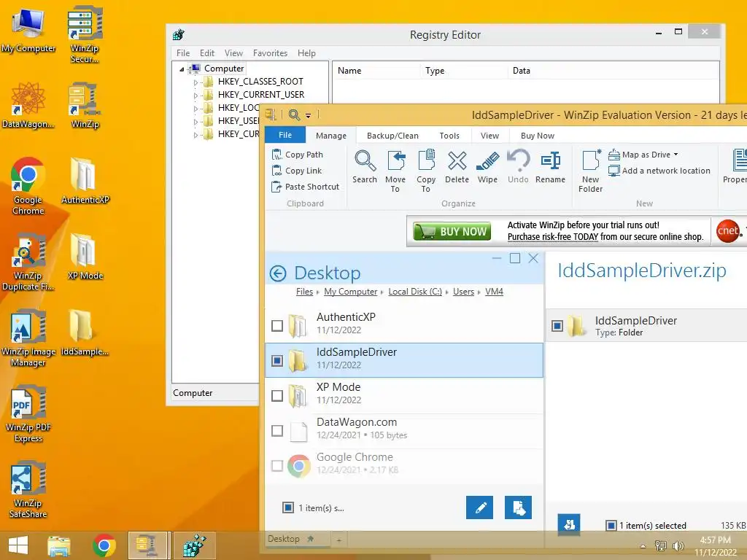Toggle IddSampleDriver folder checkbox in zip pane
The width and height of the screenshot is (747, 560).
tap(557, 326)
